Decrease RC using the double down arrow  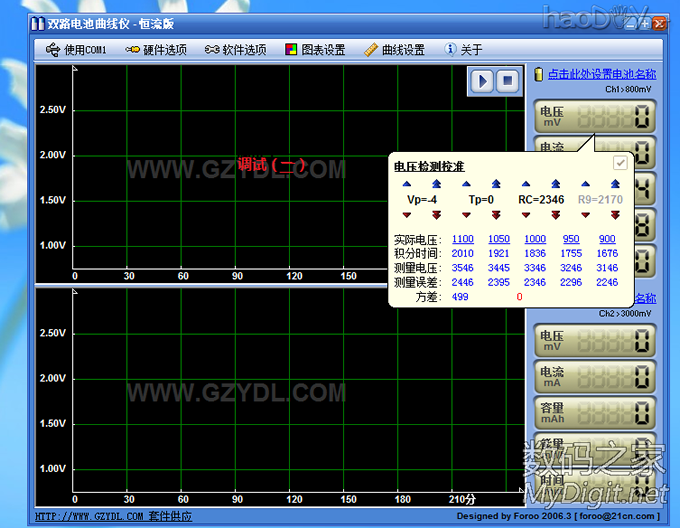tap(555, 215)
